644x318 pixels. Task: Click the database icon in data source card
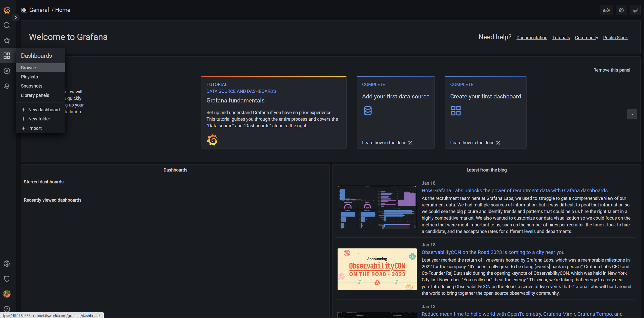pyautogui.click(x=368, y=111)
